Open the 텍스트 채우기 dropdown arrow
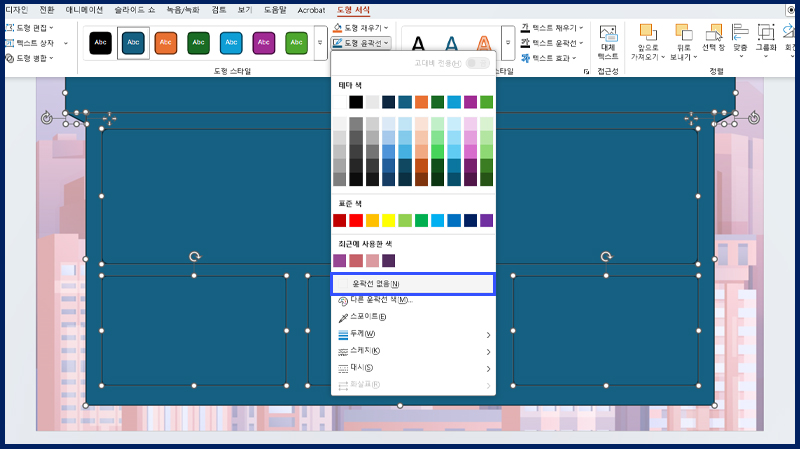The image size is (800, 449). point(581,28)
